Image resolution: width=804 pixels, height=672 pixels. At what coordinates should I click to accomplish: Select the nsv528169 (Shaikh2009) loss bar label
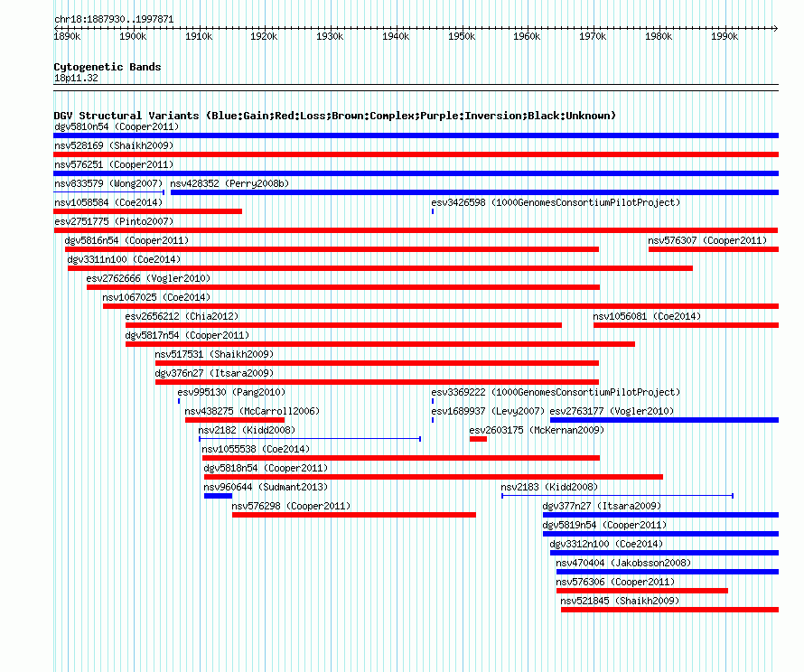[114, 145]
